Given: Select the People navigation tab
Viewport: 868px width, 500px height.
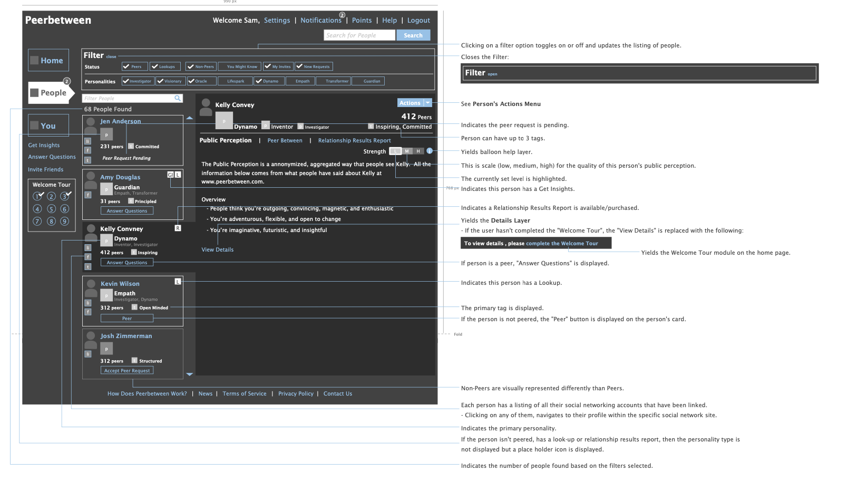Looking at the screenshot, I should pyautogui.click(x=51, y=92).
